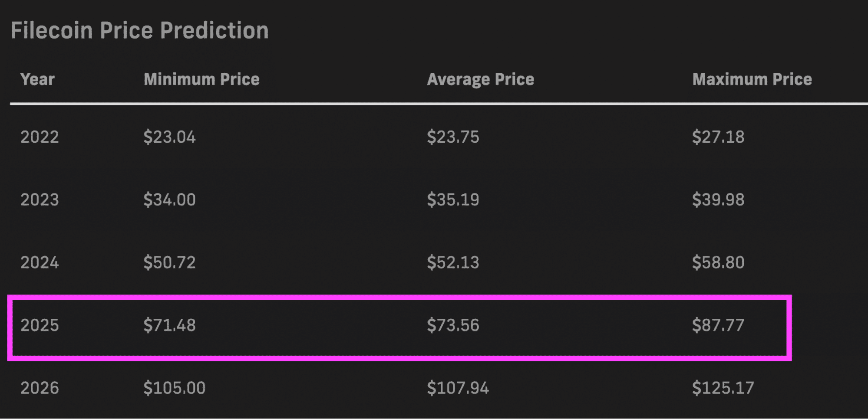Click the $73.56 average price value
This screenshot has width=868, height=419.
coord(453,325)
